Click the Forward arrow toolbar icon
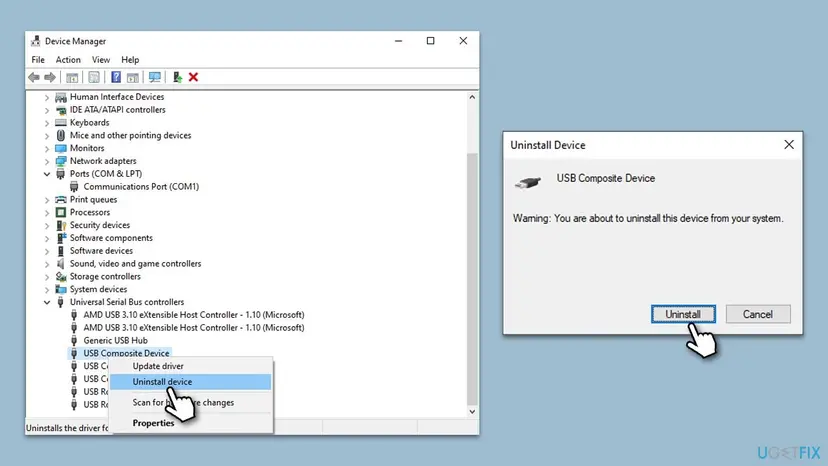This screenshot has width=828, height=466. (x=50, y=78)
